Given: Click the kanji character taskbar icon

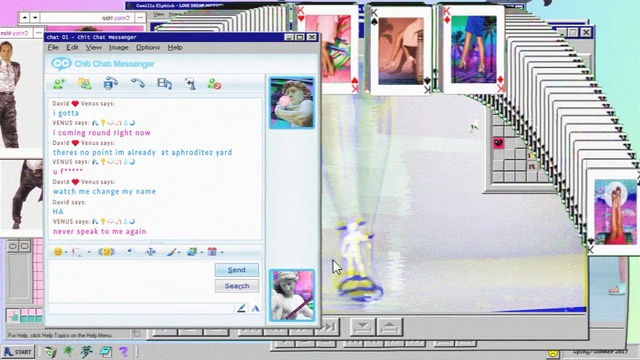Looking at the screenshot, I should (87, 351).
